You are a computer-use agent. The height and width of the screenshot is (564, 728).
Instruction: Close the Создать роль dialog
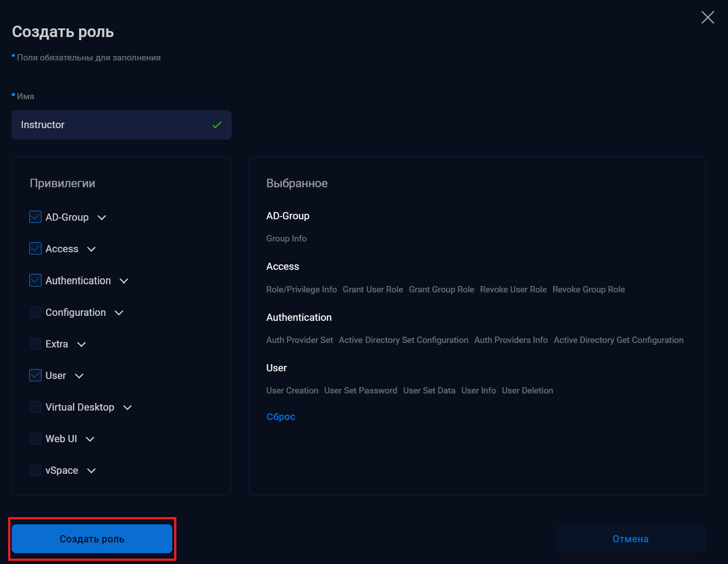click(x=707, y=18)
